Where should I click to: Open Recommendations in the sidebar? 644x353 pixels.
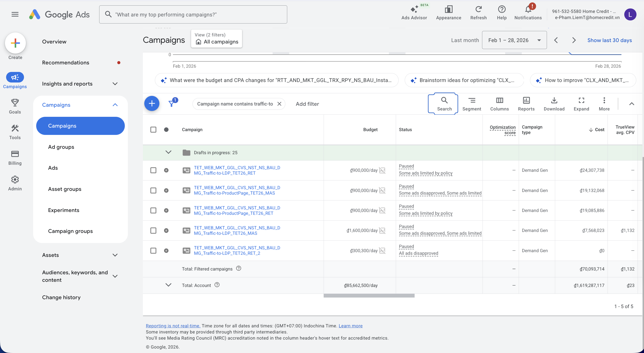coord(66,63)
